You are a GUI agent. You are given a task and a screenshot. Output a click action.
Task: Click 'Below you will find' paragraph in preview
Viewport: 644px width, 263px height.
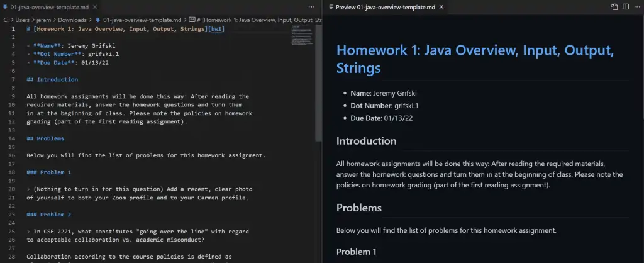click(x=446, y=230)
